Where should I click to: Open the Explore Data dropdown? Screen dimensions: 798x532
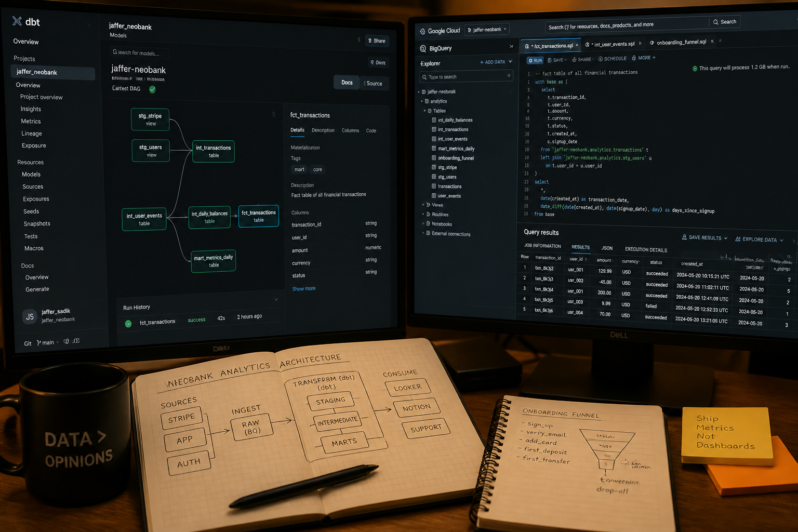[781, 240]
